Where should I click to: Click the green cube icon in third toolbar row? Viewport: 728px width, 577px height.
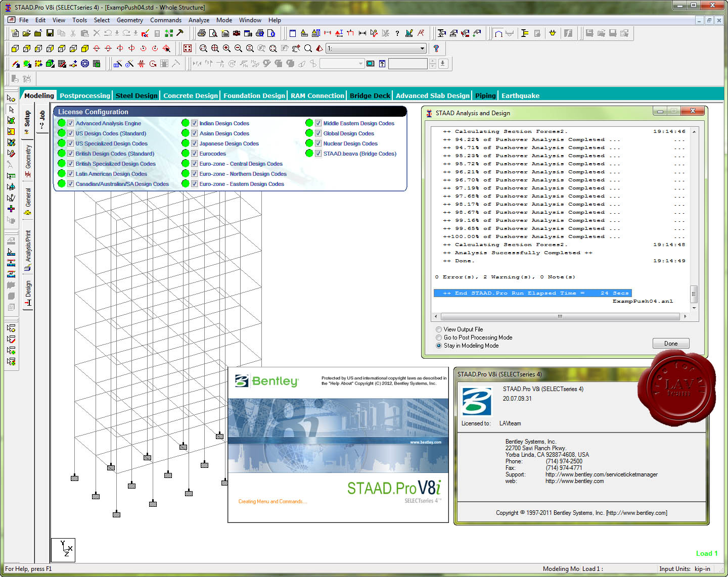50,64
